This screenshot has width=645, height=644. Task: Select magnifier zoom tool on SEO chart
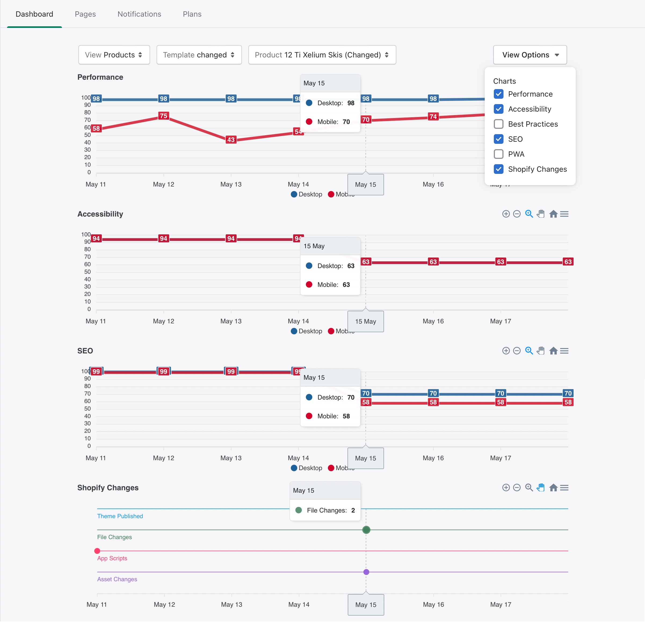[x=529, y=351]
